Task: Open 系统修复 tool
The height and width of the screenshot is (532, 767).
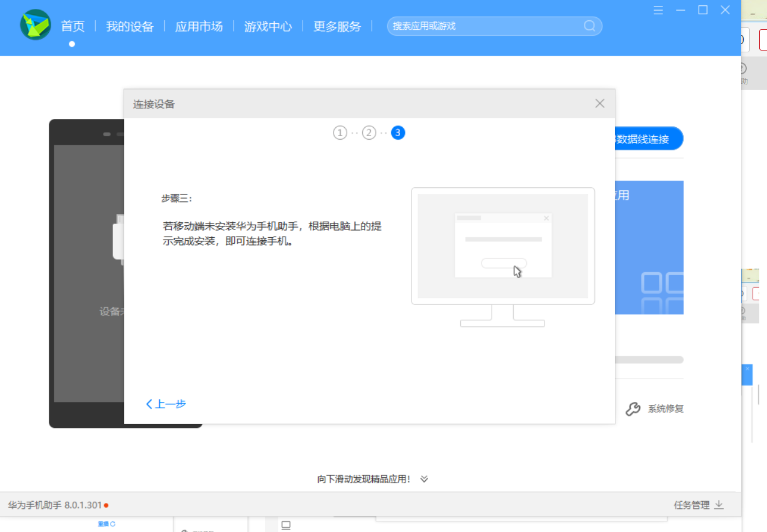Action: (654, 409)
